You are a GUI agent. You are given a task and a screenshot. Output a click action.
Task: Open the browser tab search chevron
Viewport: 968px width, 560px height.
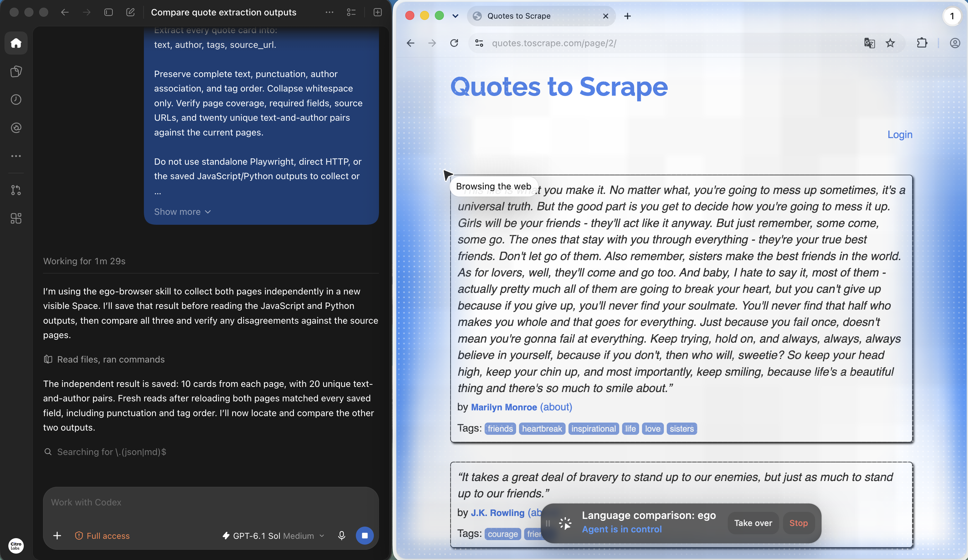(x=455, y=16)
